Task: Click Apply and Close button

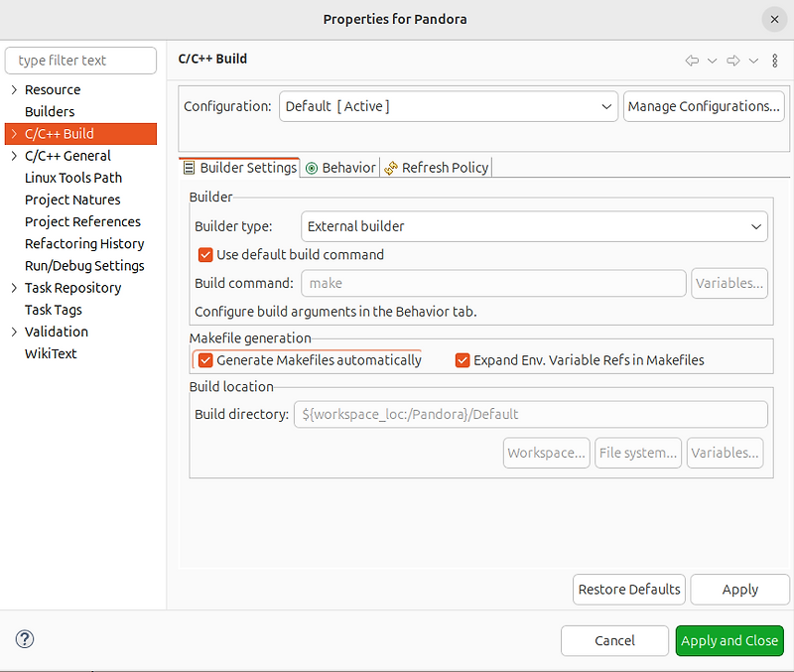Action: (x=729, y=640)
